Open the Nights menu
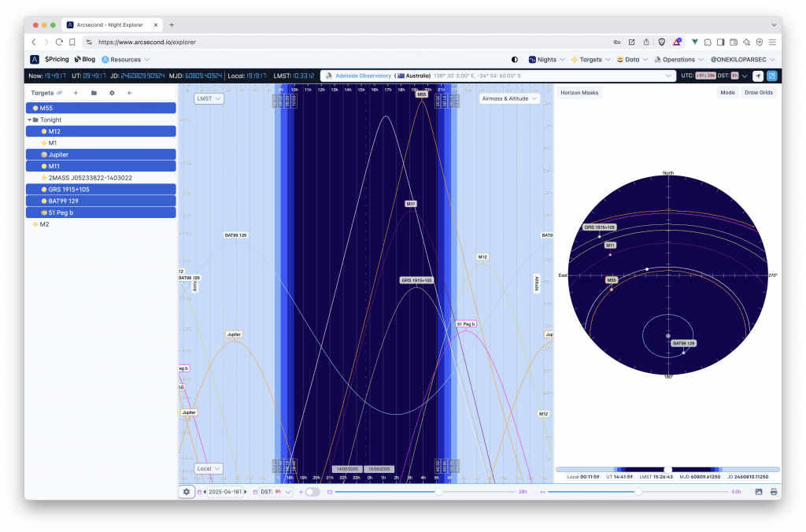Image resolution: width=806 pixels, height=532 pixels. click(x=547, y=60)
